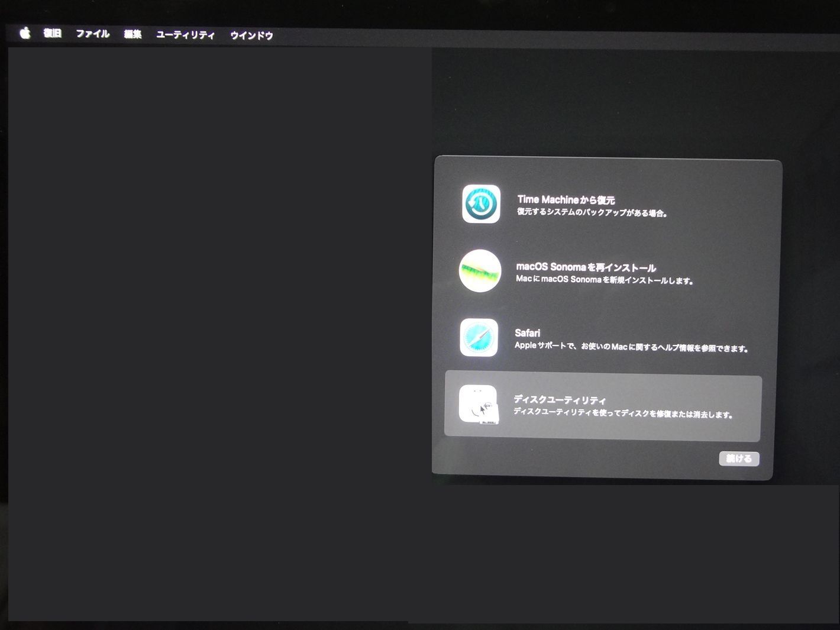
Task: Click the macOS Sonoma installer icon
Action: [480, 271]
